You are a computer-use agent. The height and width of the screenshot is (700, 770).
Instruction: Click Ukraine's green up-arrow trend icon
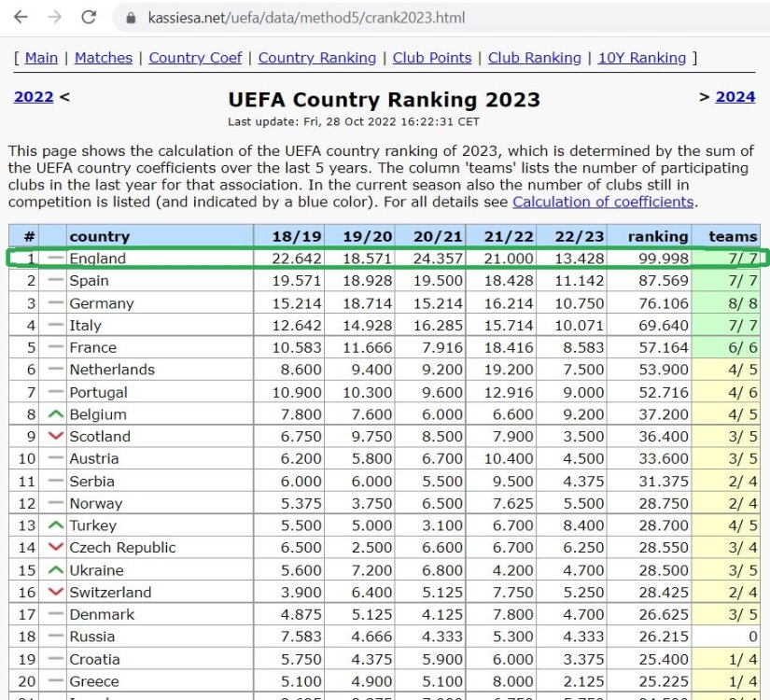(56, 570)
